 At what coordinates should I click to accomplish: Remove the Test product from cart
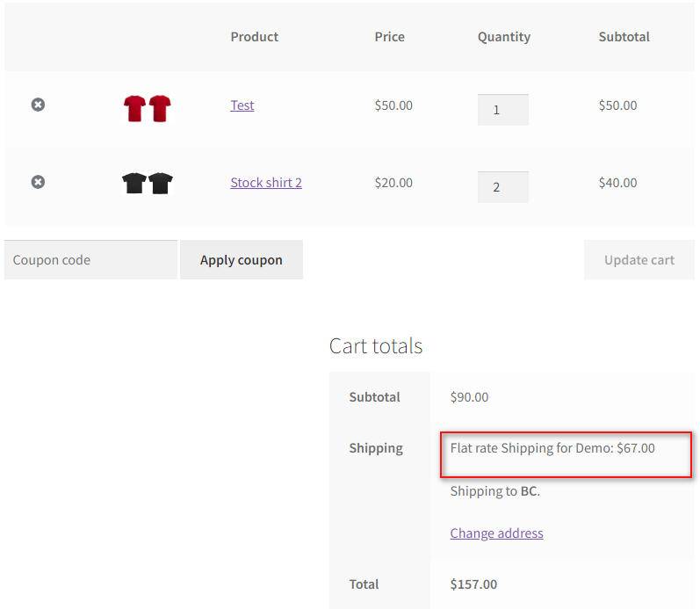tap(38, 105)
